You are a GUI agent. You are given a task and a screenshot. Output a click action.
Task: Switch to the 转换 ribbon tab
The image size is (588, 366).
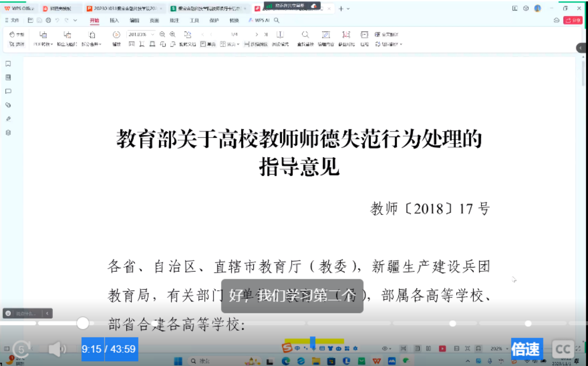(234, 20)
